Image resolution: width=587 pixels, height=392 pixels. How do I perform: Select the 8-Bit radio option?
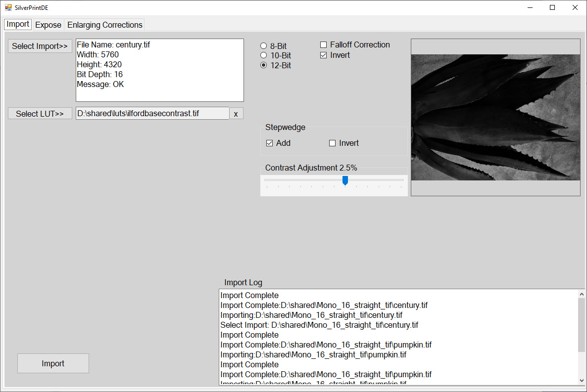(x=264, y=46)
